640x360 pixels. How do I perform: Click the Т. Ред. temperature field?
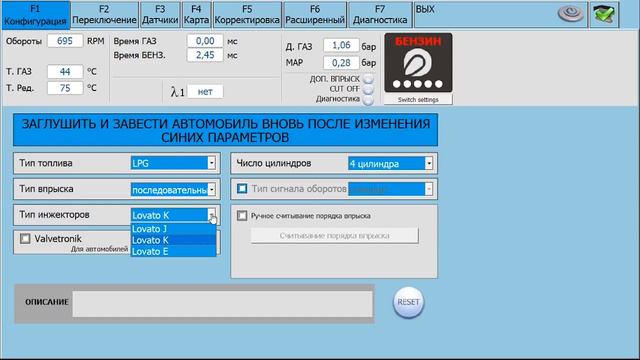(x=65, y=88)
